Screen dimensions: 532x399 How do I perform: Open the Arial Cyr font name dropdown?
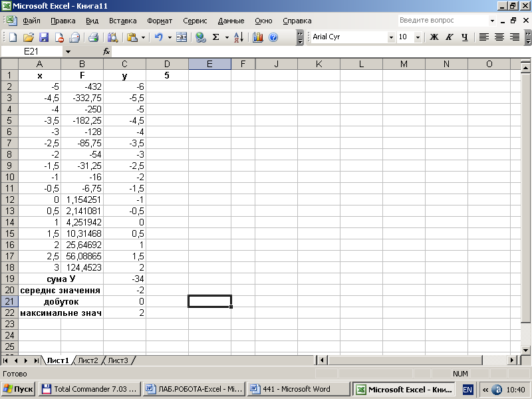click(391, 37)
